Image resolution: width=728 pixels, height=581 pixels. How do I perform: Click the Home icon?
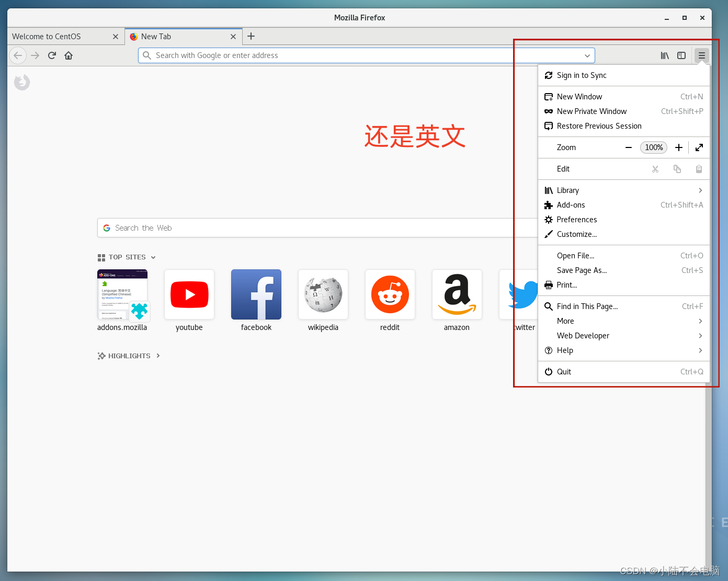coord(68,55)
